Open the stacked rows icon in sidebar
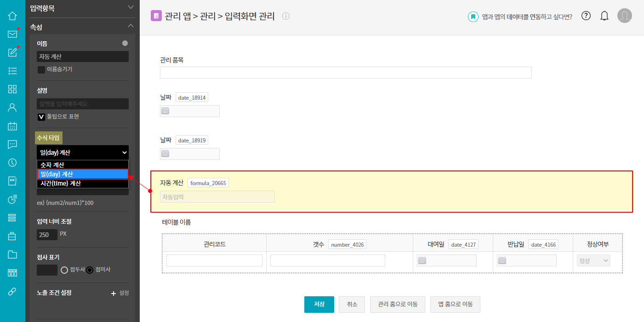Viewport: 644px width, 322px height. tap(12, 218)
